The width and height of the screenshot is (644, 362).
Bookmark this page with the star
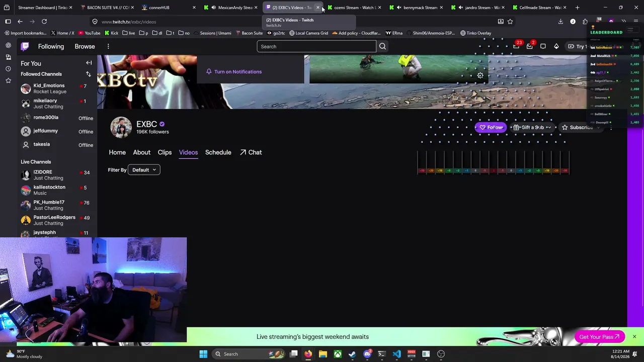(510, 22)
